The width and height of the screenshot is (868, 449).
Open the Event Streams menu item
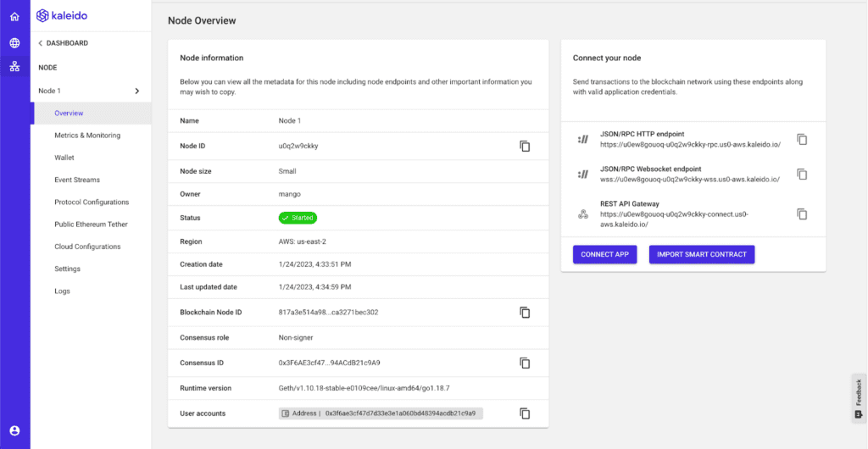[77, 180]
